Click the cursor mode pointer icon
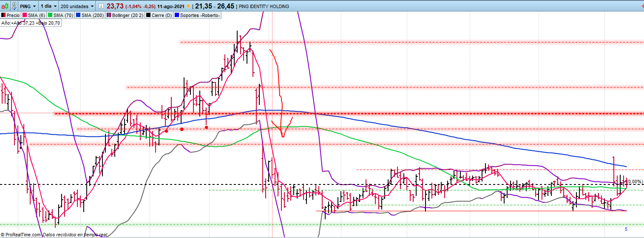This screenshot has width=644, height=238. click(14, 6)
